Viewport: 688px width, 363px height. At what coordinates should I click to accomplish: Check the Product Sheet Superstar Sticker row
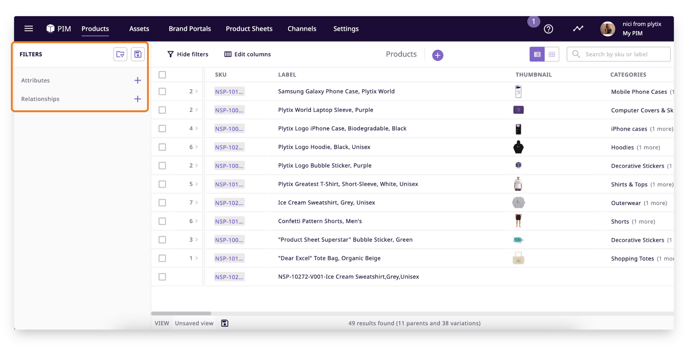coord(162,240)
